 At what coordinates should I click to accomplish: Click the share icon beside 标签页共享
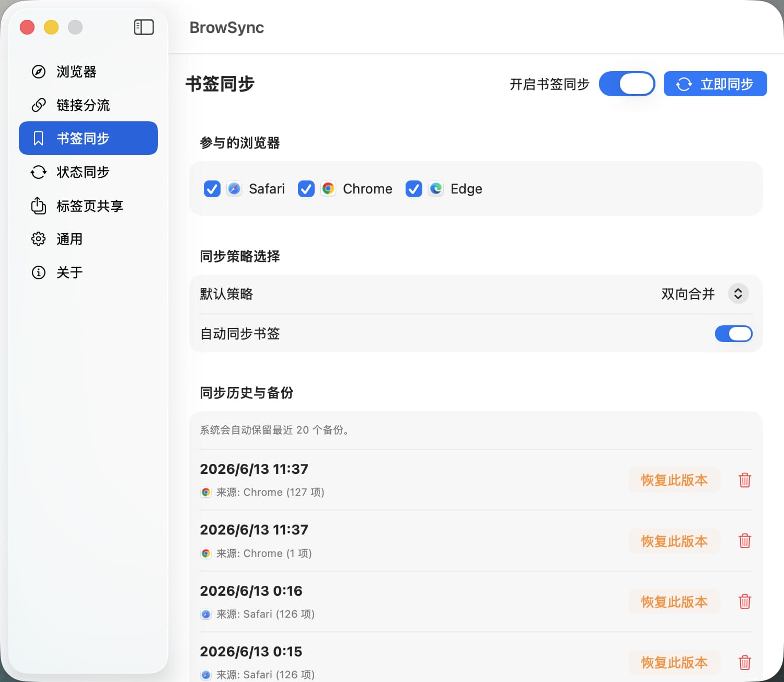coord(39,206)
